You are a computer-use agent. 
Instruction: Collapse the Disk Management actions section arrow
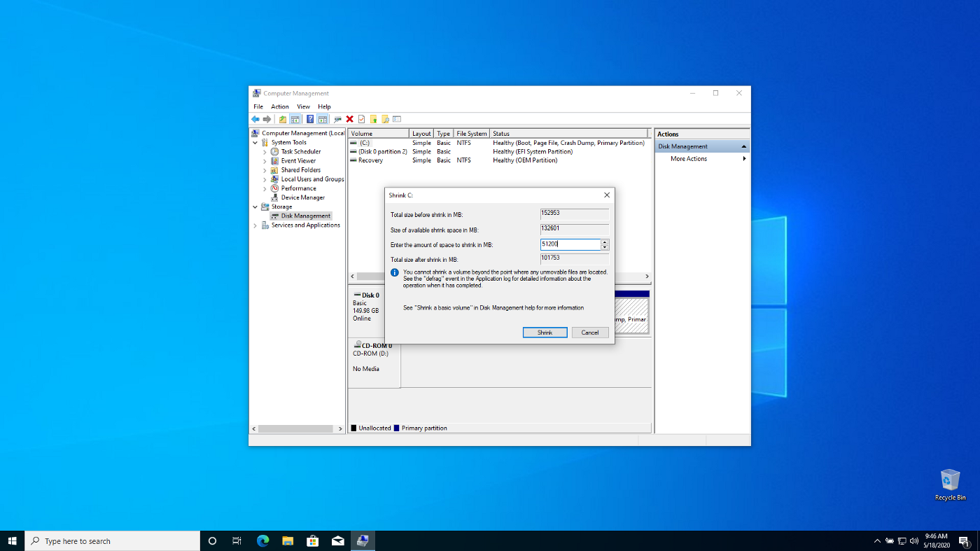coord(743,146)
